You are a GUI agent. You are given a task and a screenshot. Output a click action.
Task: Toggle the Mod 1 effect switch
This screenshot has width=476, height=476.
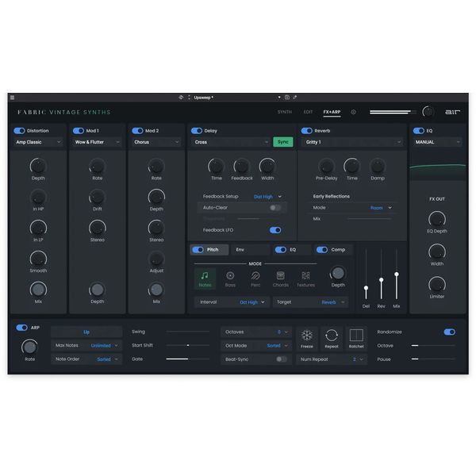pos(79,131)
